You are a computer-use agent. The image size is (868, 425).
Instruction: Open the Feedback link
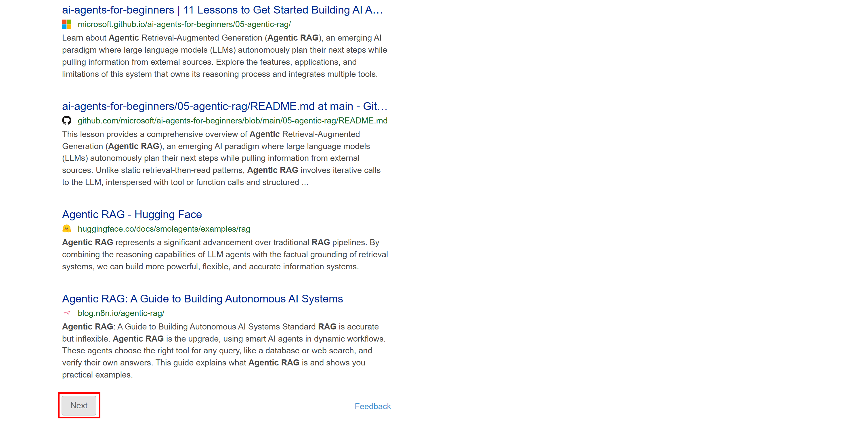click(x=373, y=406)
